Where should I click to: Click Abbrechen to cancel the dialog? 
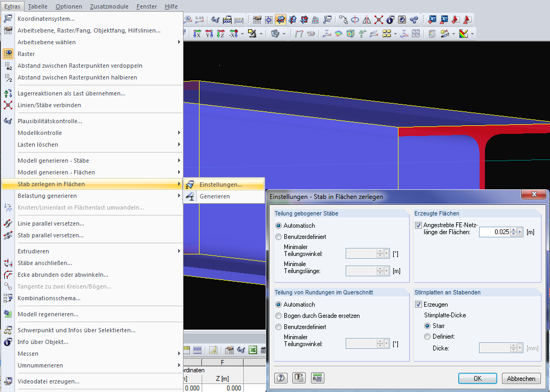click(521, 378)
